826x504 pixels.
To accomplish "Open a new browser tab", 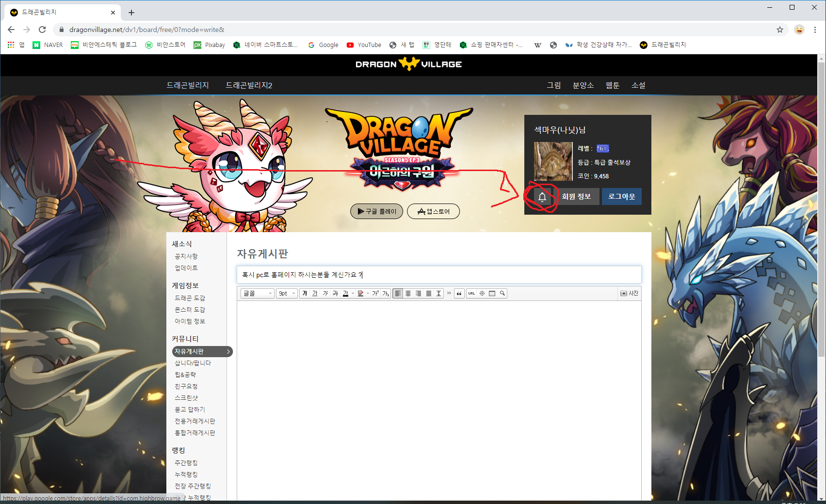I will (x=131, y=13).
